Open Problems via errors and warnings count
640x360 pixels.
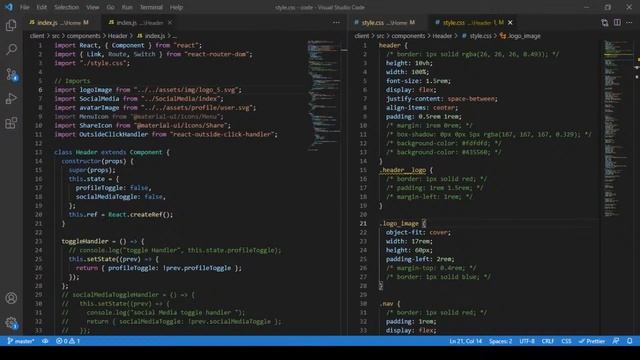pyautogui.click(x=68, y=341)
